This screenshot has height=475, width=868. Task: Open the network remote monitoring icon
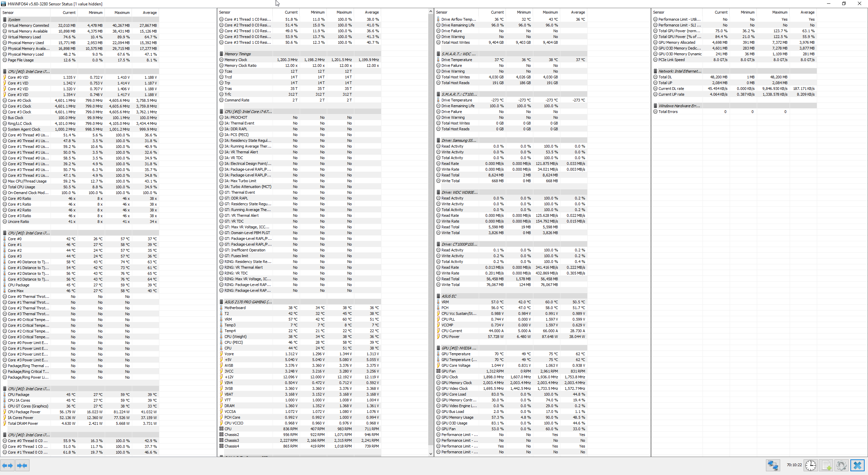[x=773, y=465]
